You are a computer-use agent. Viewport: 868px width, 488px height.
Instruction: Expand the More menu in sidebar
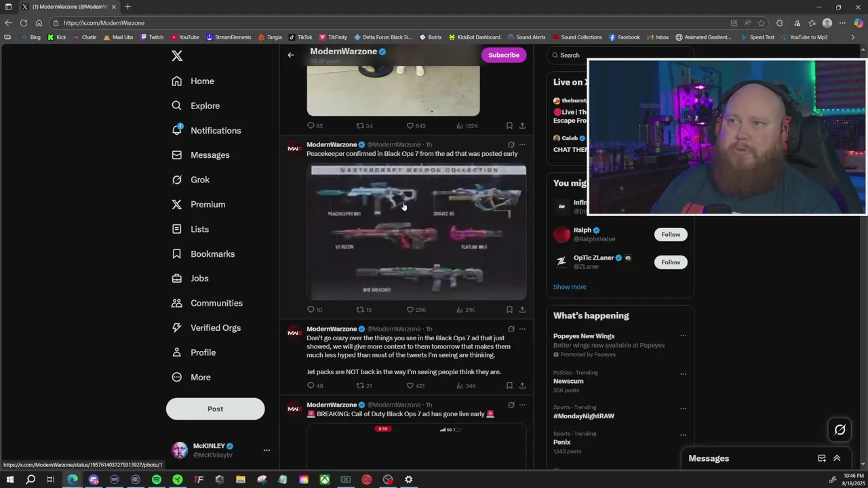pos(191,378)
